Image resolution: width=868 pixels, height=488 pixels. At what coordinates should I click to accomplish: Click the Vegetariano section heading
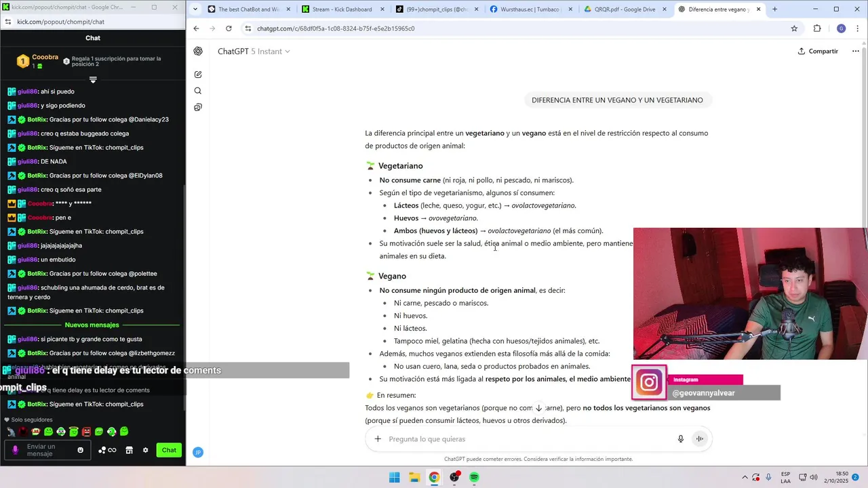(x=400, y=166)
